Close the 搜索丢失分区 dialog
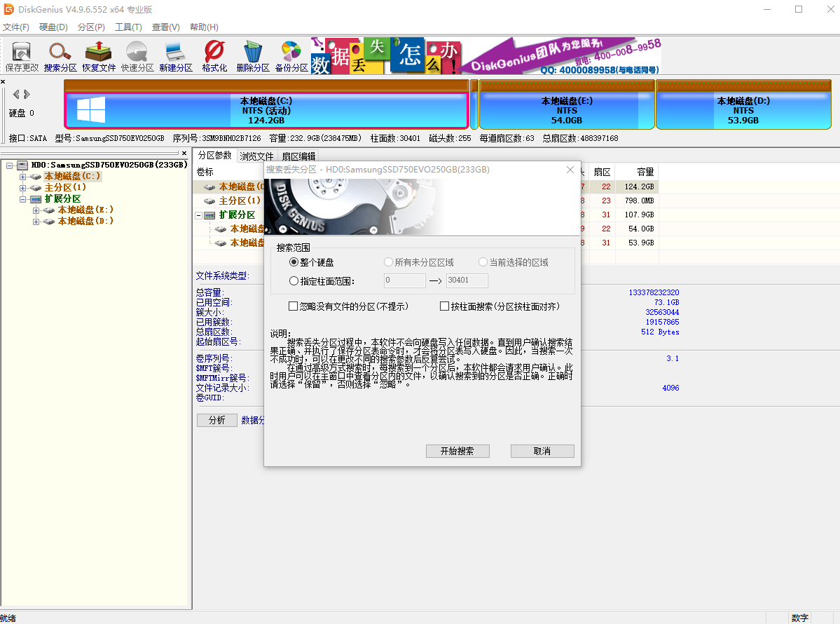Viewport: 840px width, 624px height. pyautogui.click(x=570, y=170)
